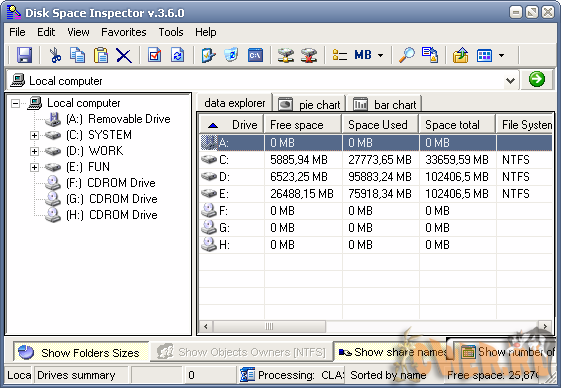
Task: Click the F: drive row
Action: click(x=376, y=211)
